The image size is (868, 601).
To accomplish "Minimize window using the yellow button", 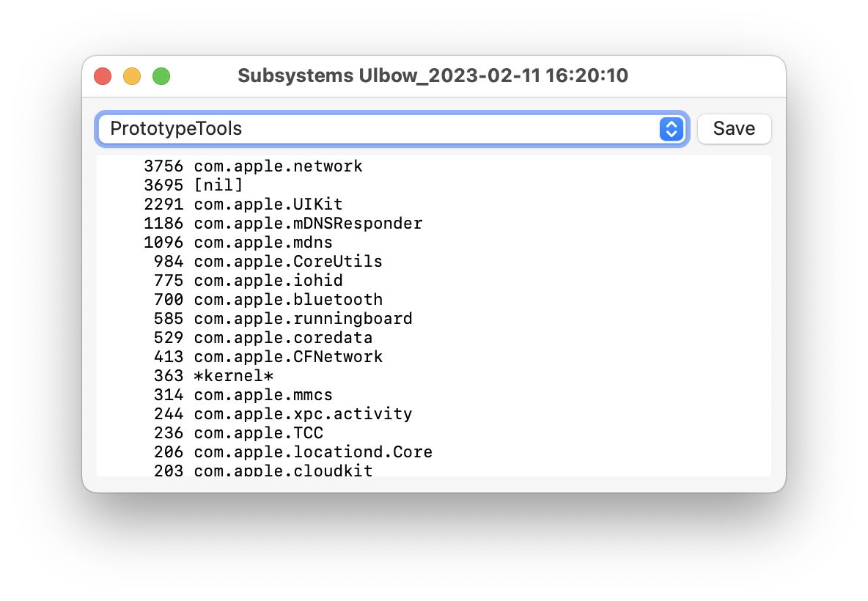I will (132, 76).
